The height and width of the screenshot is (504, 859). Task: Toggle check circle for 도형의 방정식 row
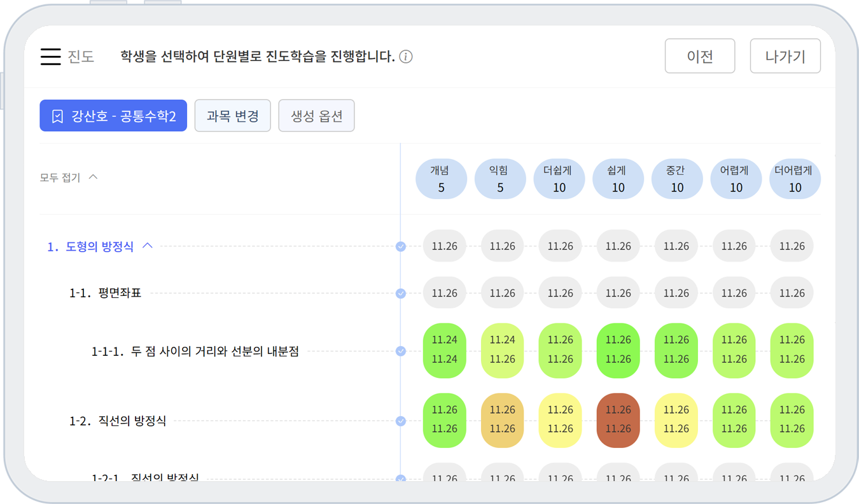pyautogui.click(x=401, y=246)
